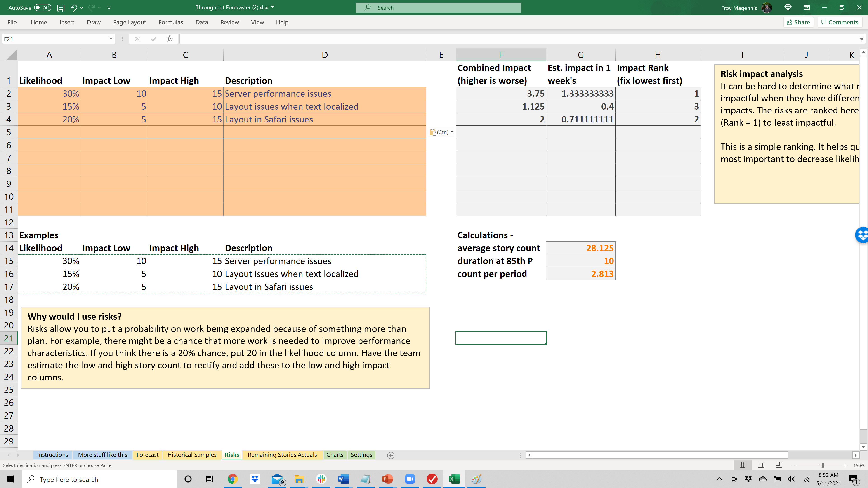868x488 pixels.
Task: Click the Share button
Action: 798,22
